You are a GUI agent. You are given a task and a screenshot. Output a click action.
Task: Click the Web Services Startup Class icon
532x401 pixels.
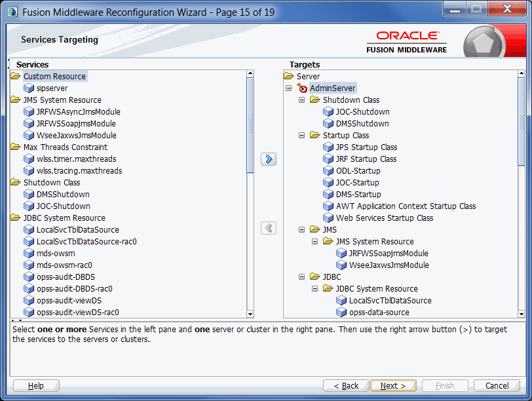pos(328,218)
